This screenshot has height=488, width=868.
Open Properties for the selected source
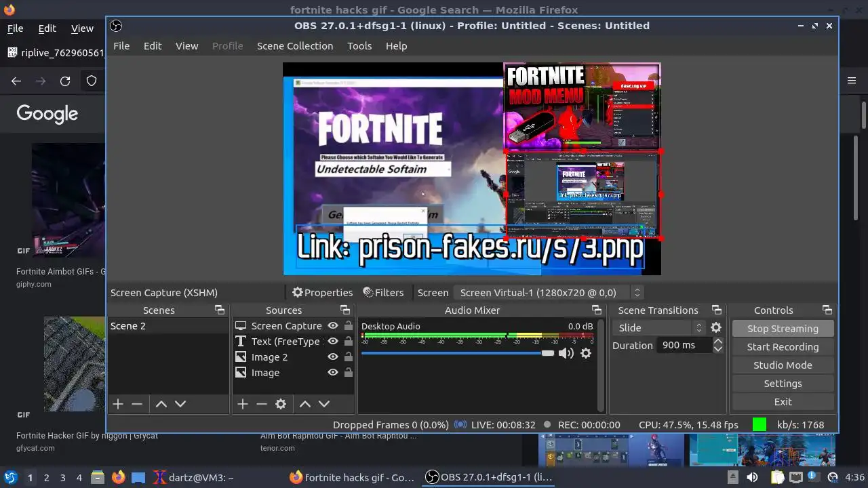(x=322, y=293)
